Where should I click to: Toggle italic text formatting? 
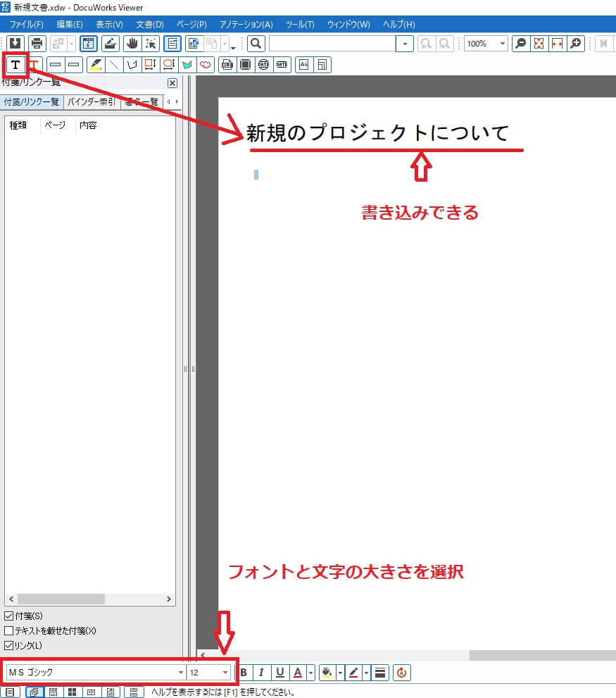coord(261,673)
